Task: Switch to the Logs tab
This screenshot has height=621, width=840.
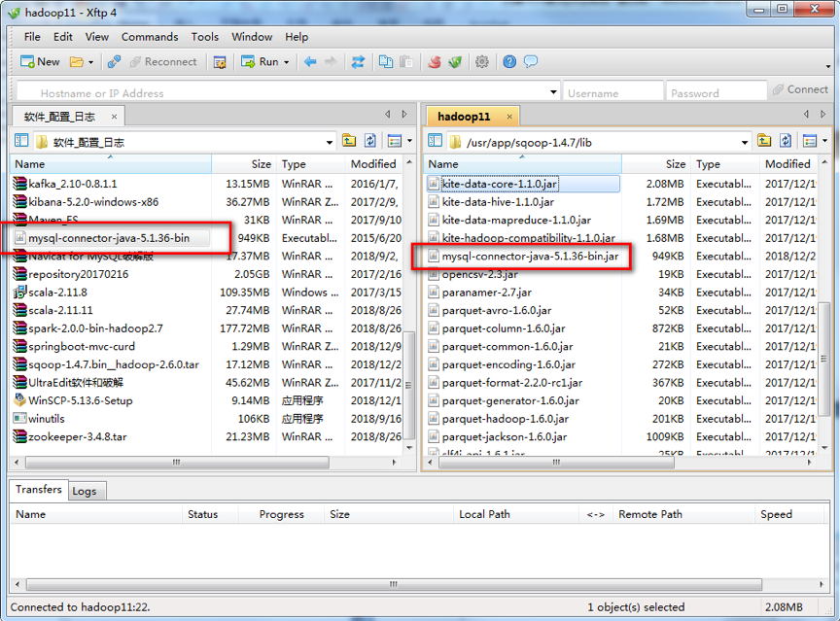Action: (85, 491)
